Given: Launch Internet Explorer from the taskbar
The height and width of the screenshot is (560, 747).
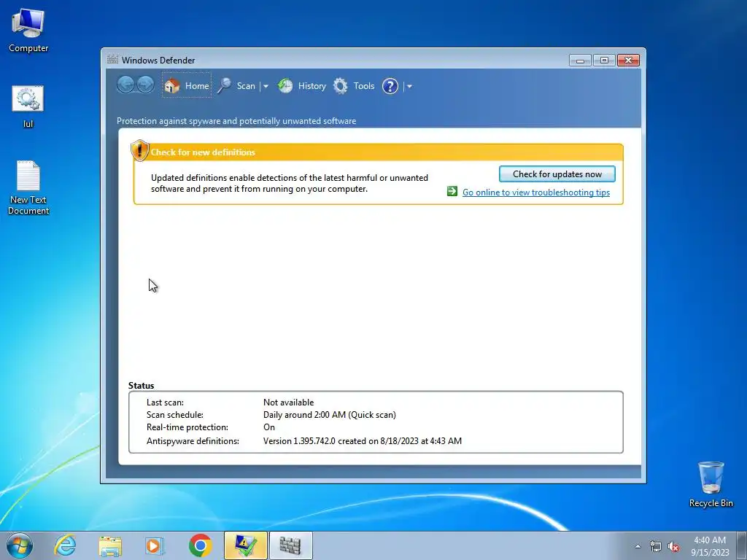Looking at the screenshot, I should click(x=65, y=545).
